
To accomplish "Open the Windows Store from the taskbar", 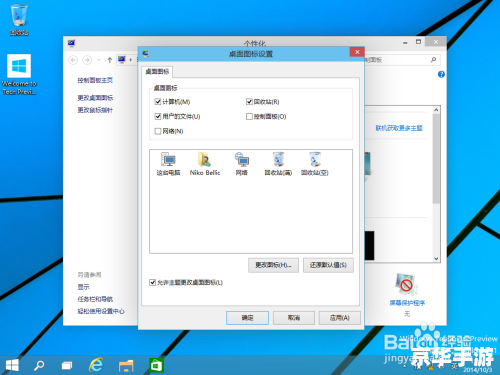I will click(x=156, y=365).
